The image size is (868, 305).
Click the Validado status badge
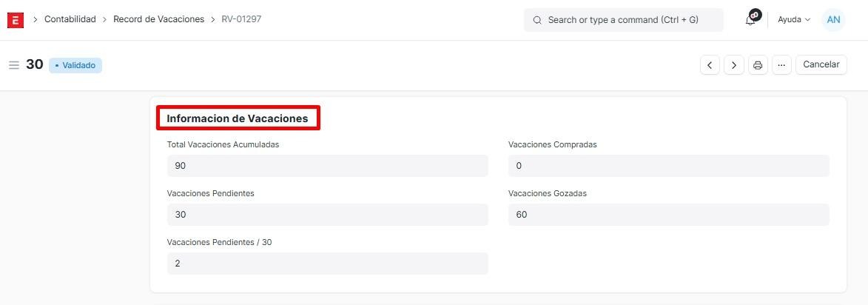click(x=75, y=65)
